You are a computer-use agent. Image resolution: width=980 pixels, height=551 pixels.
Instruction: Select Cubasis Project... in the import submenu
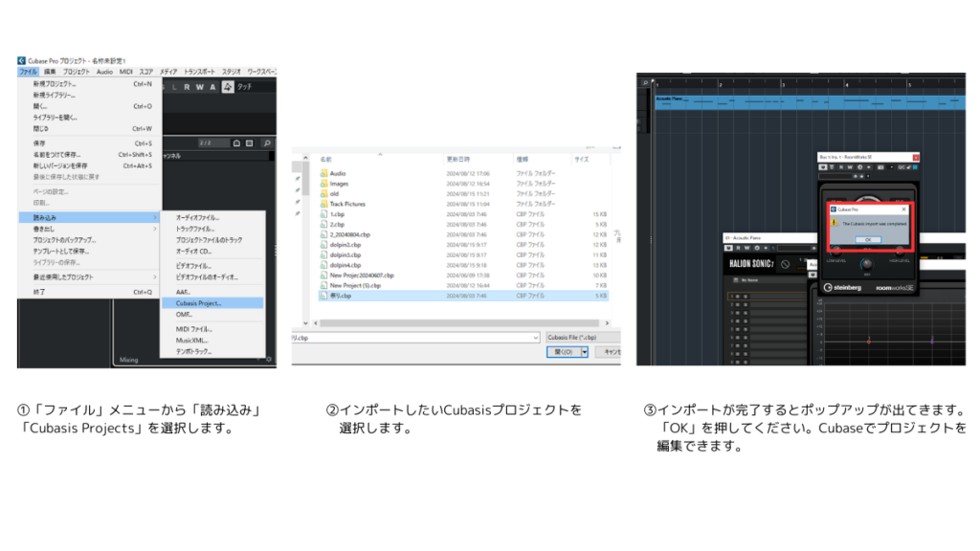point(212,303)
